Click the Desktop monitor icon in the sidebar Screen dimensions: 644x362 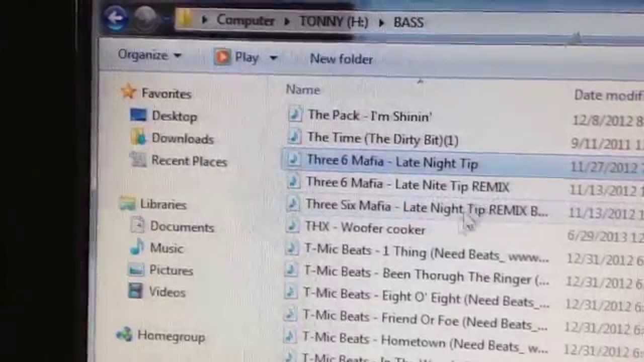pos(138,115)
